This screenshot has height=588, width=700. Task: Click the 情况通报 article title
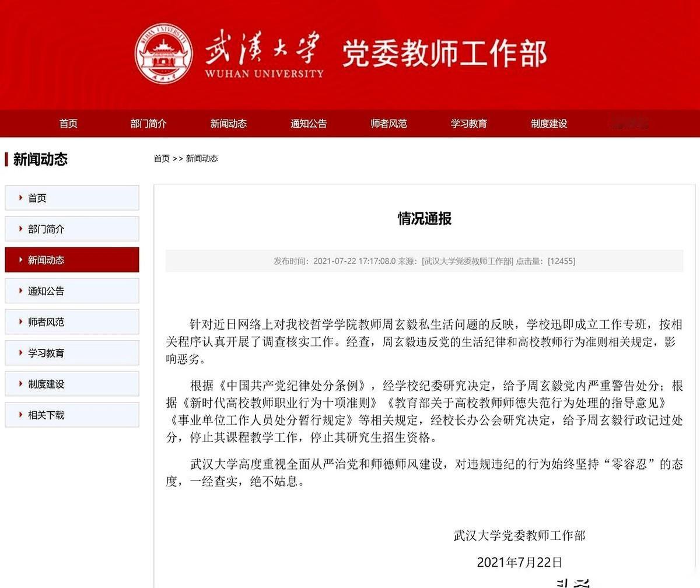tap(425, 219)
